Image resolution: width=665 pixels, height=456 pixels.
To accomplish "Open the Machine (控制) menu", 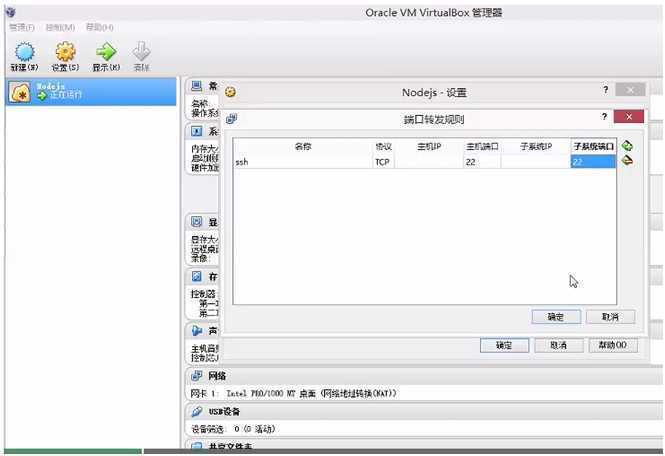I will (x=60, y=28).
